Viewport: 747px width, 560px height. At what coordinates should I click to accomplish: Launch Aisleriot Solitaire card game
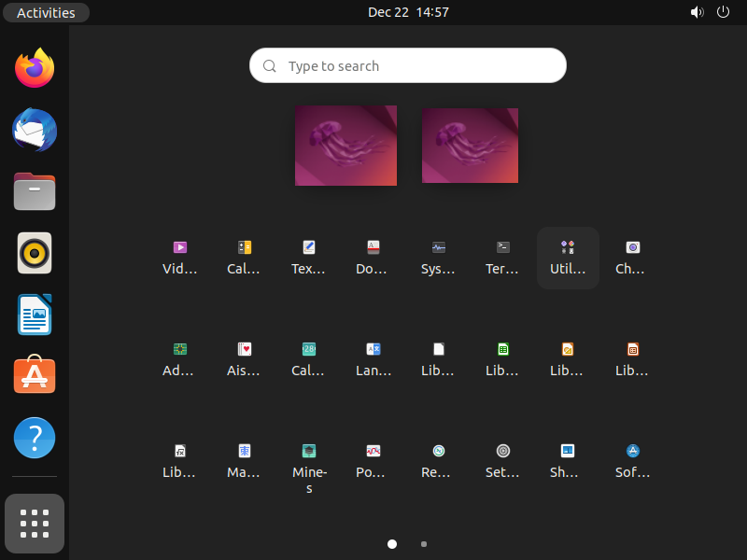click(x=245, y=359)
